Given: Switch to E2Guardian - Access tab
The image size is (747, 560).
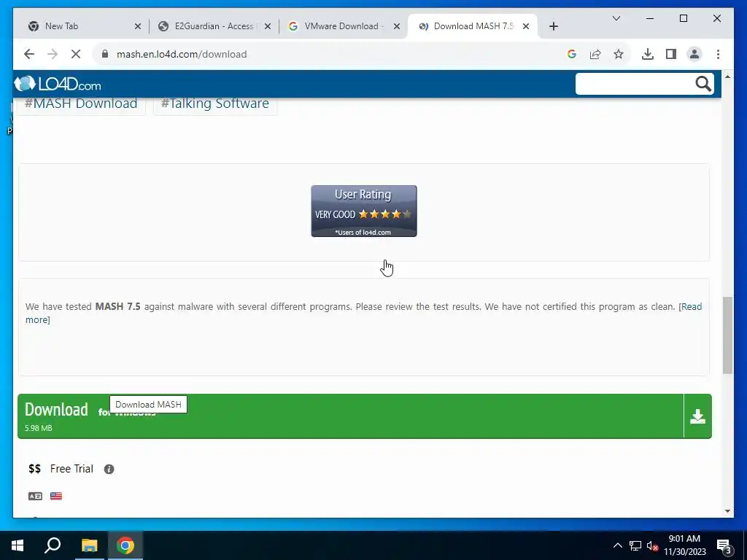Looking at the screenshot, I should click(214, 26).
